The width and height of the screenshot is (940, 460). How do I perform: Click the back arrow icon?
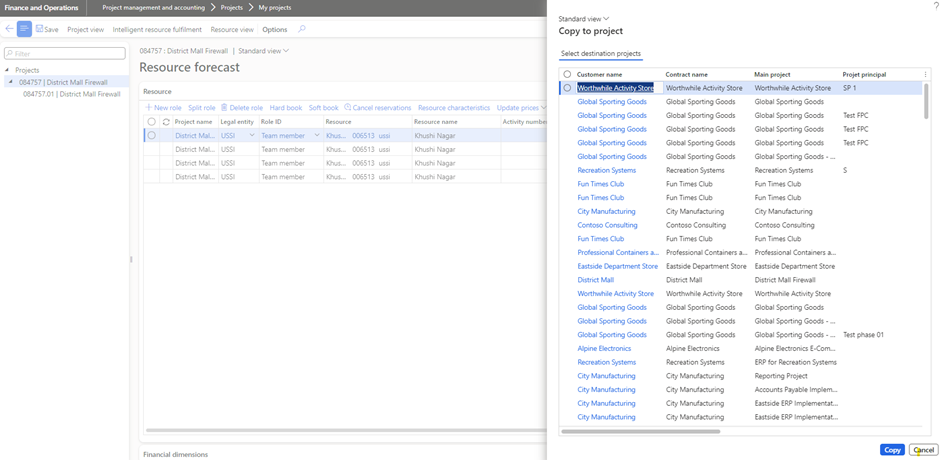[x=10, y=29]
